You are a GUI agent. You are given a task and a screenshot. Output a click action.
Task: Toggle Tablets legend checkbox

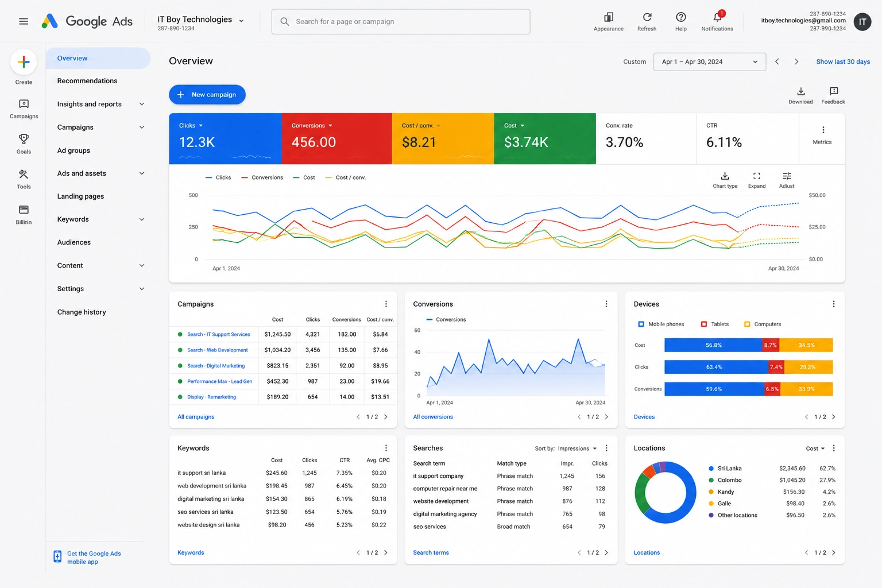point(704,324)
